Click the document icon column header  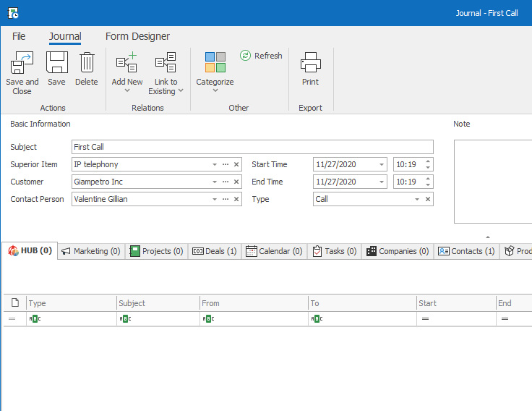[15, 302]
